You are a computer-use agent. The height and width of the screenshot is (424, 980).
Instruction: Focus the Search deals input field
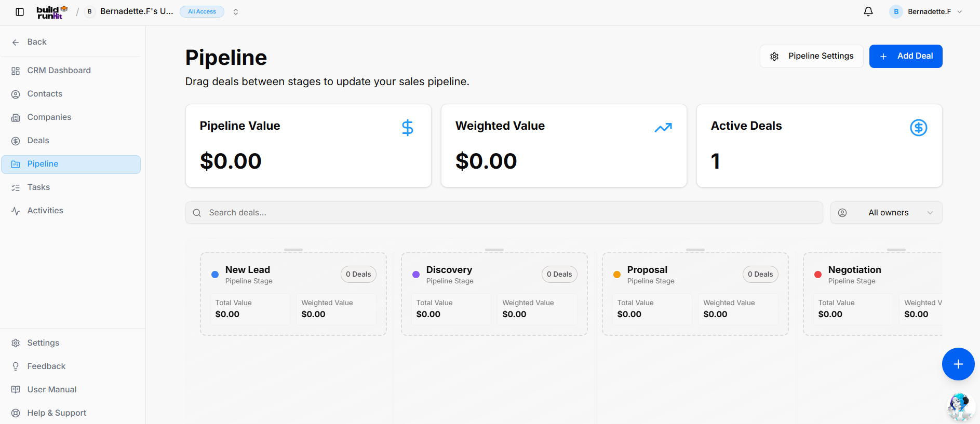[504, 213]
